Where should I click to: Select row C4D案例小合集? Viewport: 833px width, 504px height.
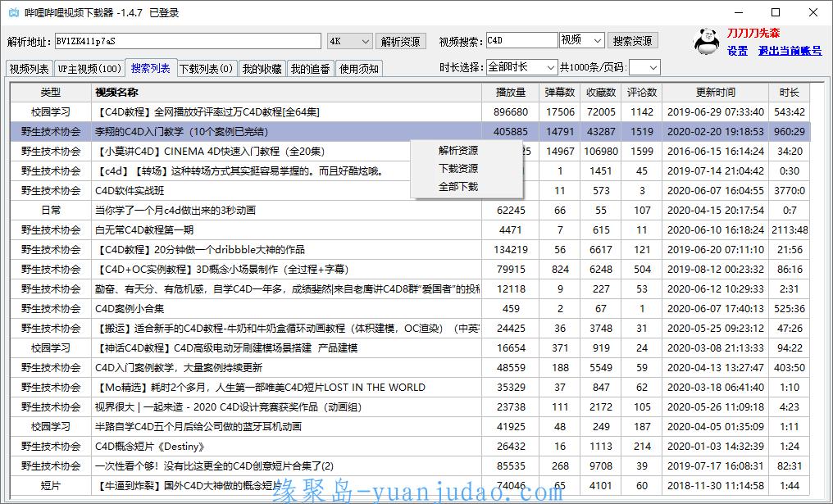(x=410, y=309)
